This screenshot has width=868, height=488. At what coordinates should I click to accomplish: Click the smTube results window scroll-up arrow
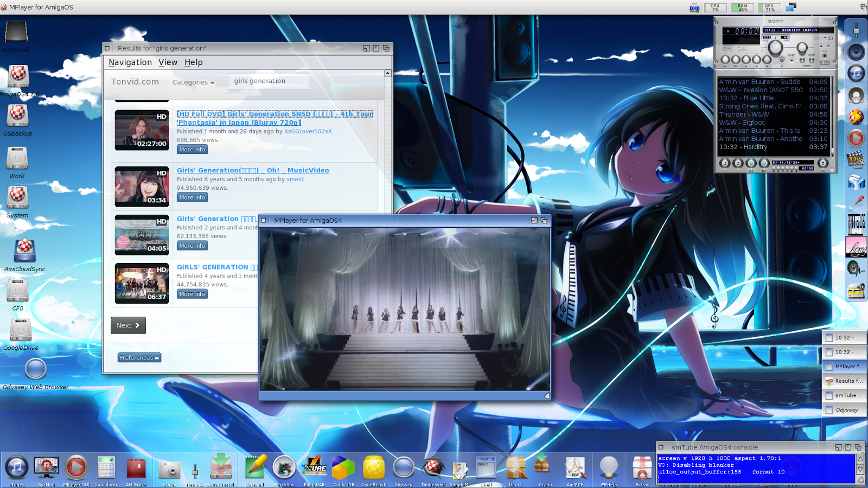tap(387, 73)
